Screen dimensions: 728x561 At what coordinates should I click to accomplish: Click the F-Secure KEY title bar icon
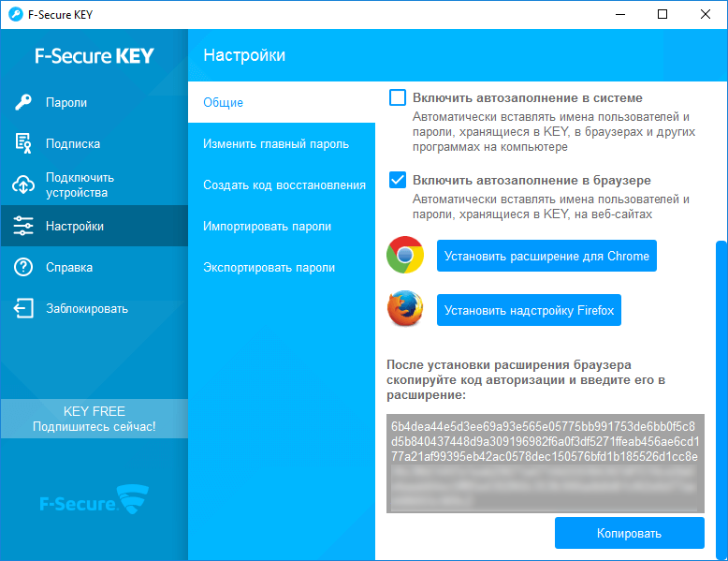[x=16, y=14]
